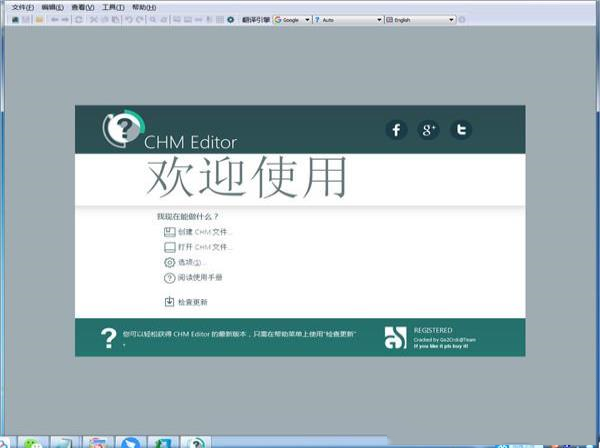Screen dimensions: 600x448
Task: Open the 帮助(H) menu
Action: click(144, 8)
